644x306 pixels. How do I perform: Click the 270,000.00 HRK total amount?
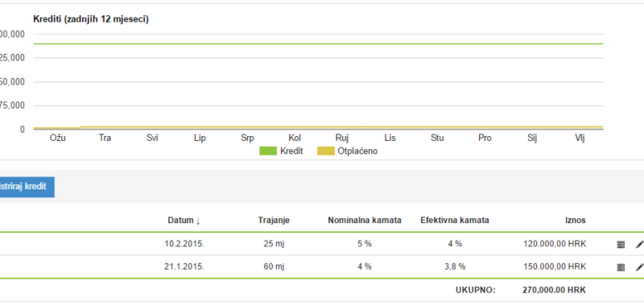[x=554, y=291]
